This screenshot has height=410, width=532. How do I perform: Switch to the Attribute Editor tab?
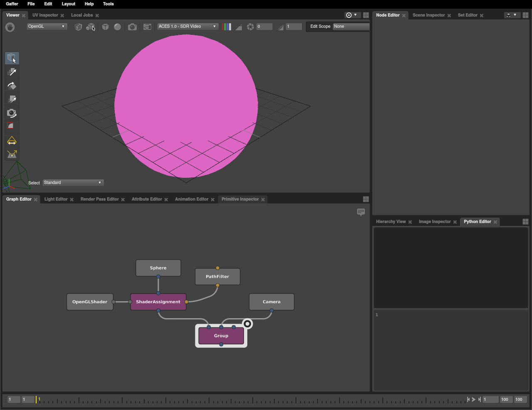pyautogui.click(x=147, y=199)
